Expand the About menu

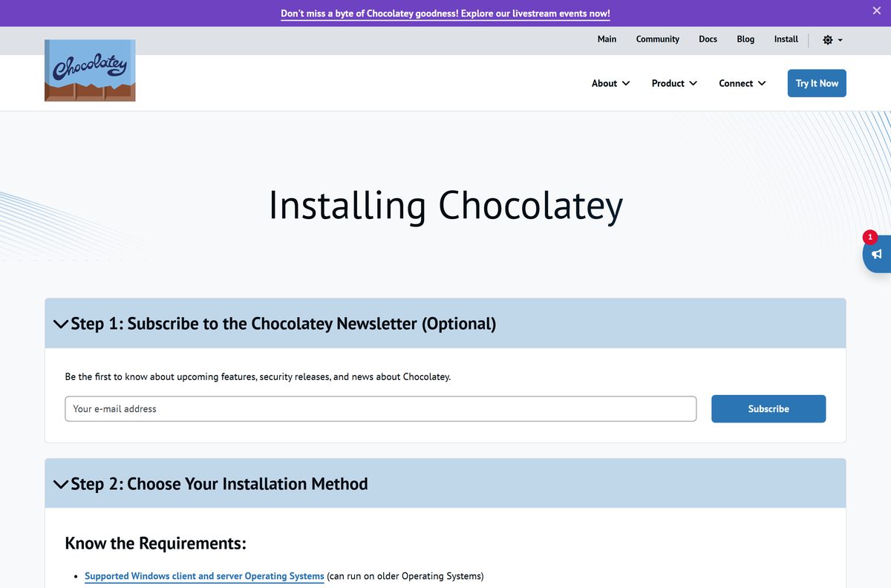coord(610,83)
